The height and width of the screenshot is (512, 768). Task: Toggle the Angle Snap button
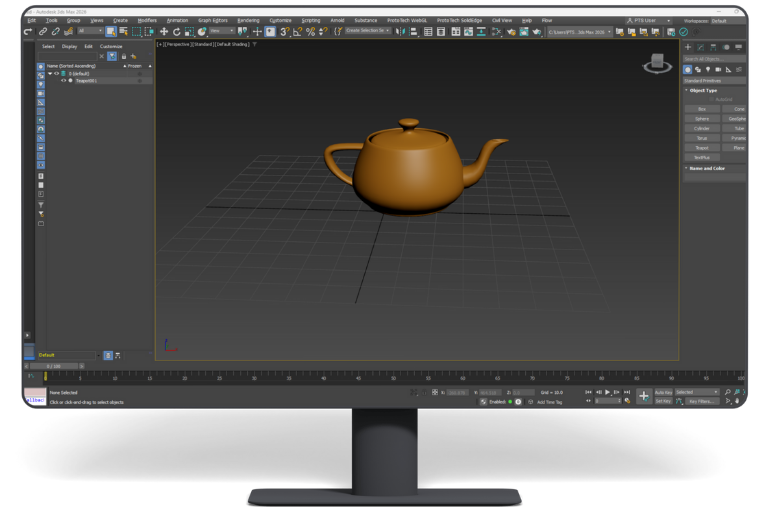(x=297, y=32)
